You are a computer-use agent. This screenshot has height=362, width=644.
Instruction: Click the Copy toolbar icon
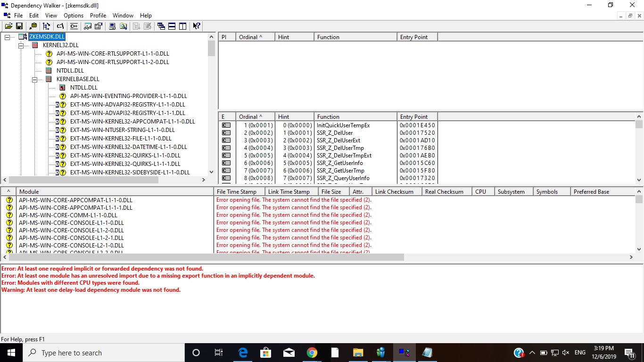(33, 26)
